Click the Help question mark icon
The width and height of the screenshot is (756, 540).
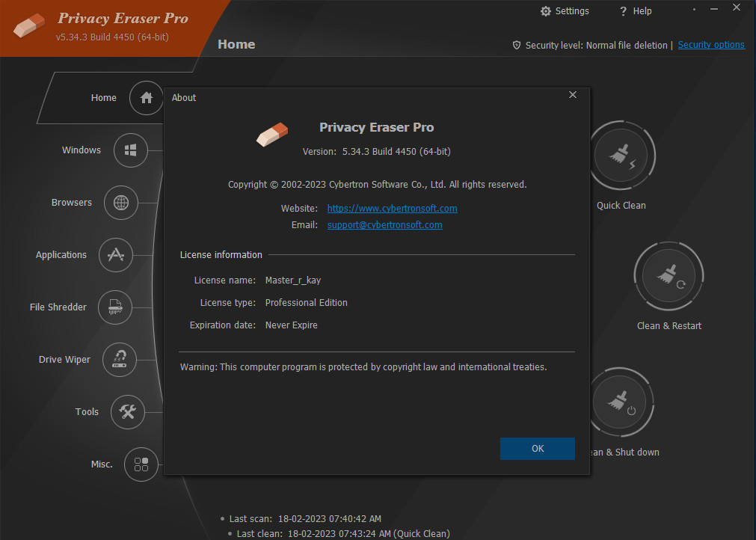(624, 11)
